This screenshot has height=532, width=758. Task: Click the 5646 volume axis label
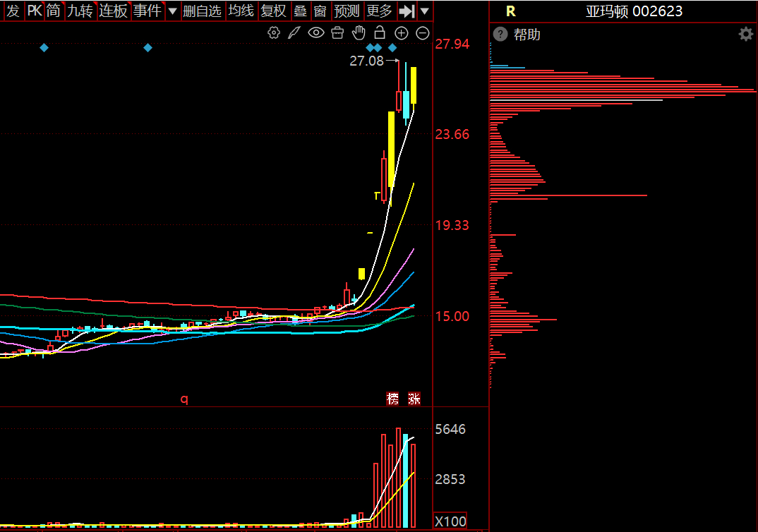point(450,429)
